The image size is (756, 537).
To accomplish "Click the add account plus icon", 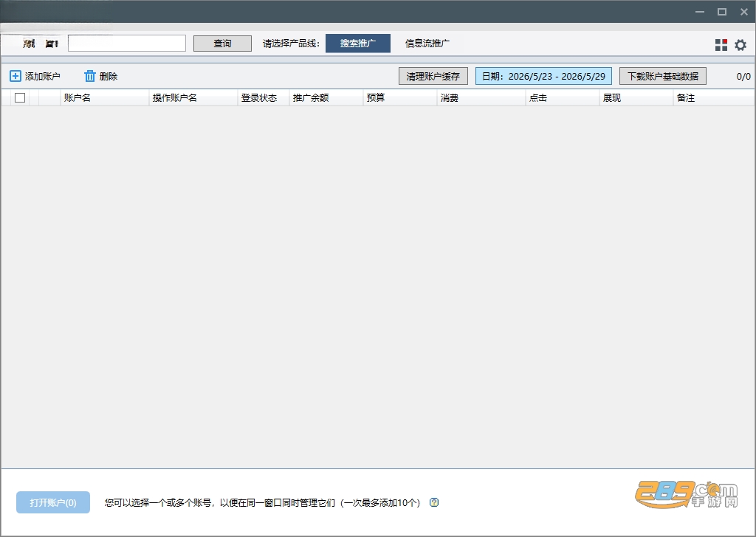I will click(x=16, y=76).
